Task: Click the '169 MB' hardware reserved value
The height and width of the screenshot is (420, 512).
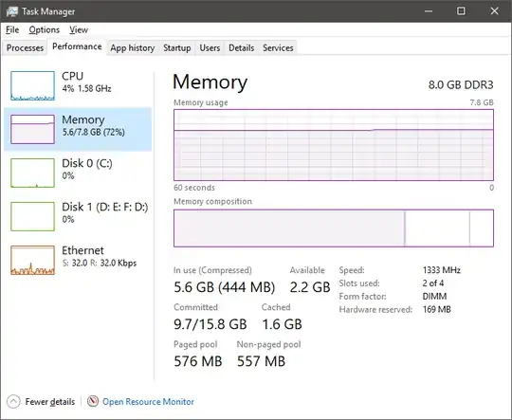Action: 436,309
